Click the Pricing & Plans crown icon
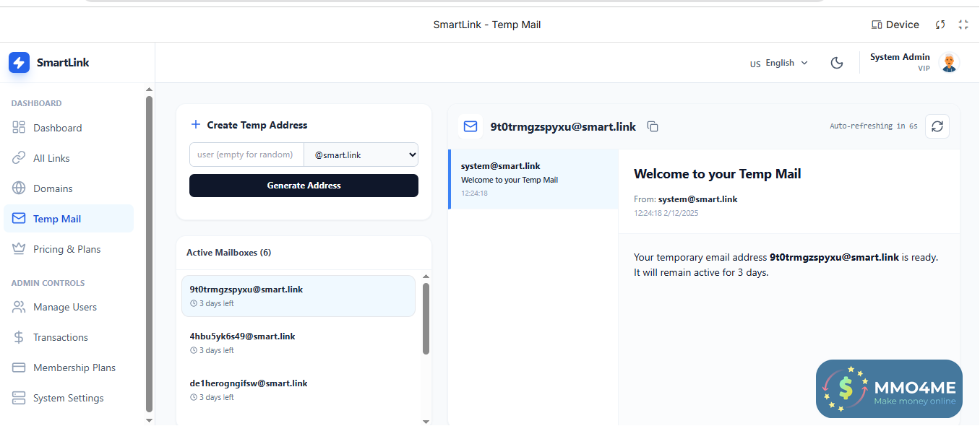The width and height of the screenshot is (980, 426). [x=19, y=249]
